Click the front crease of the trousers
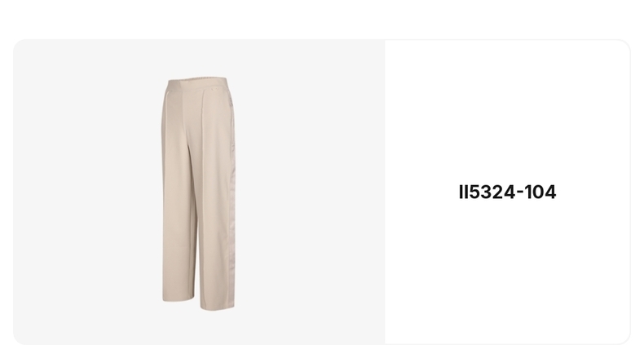Viewport: 644px width, 345px height. coord(201,197)
